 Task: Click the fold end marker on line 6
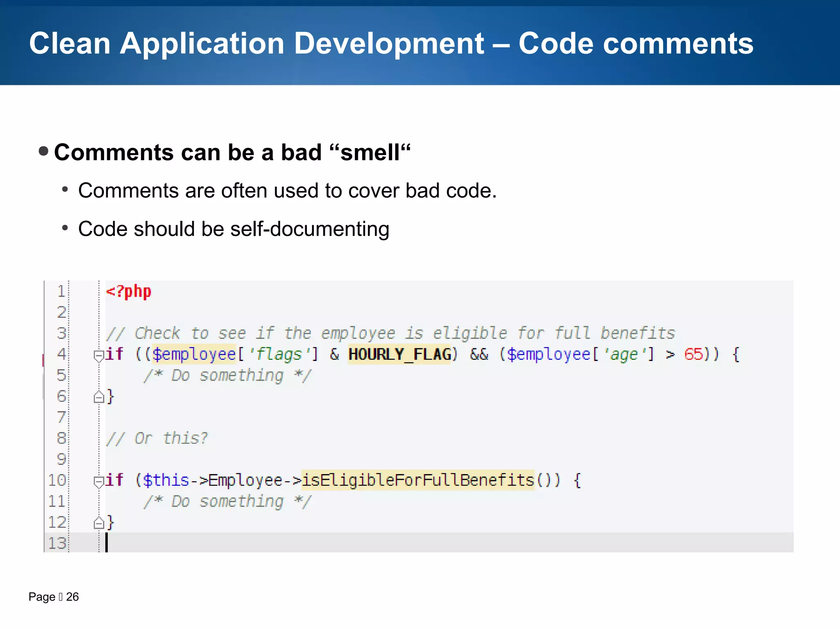(98, 397)
